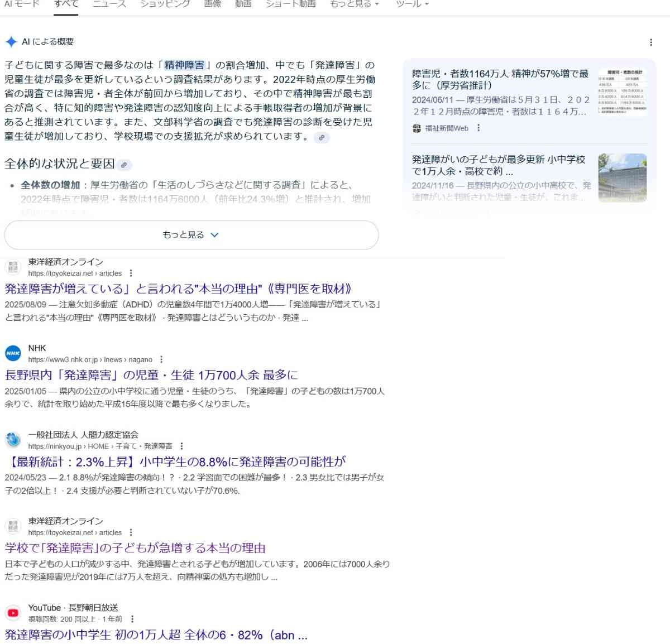Image resolution: width=670 pixels, height=644 pixels.
Task: Expand AI overview with もっと見る button
Action: pos(191,235)
